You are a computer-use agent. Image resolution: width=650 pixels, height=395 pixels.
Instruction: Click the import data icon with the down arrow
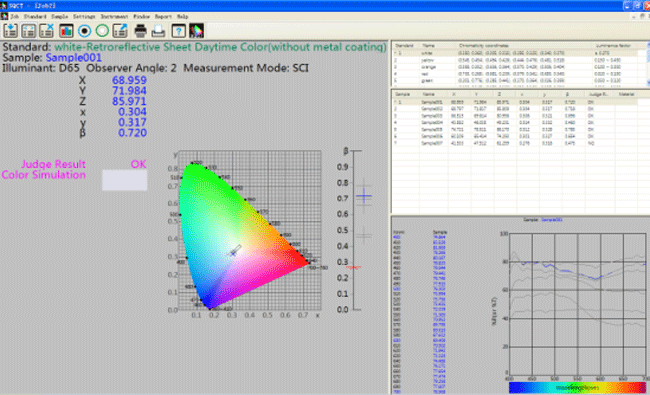[10, 31]
